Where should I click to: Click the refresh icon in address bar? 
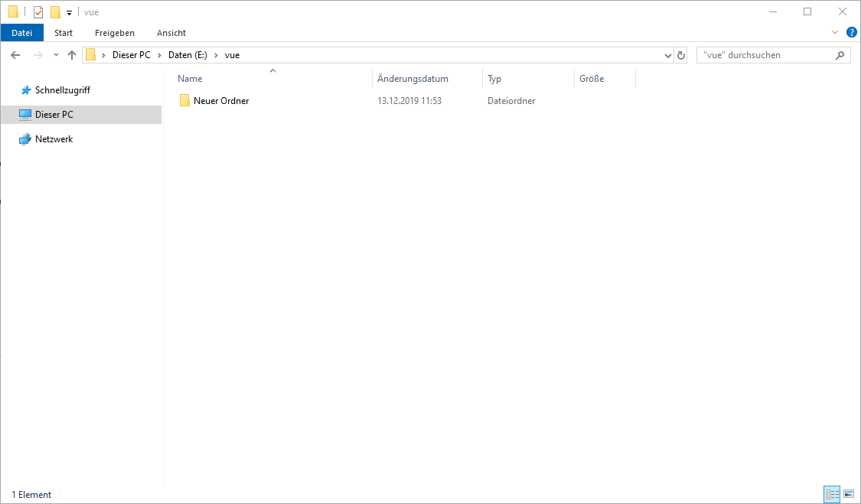click(680, 54)
